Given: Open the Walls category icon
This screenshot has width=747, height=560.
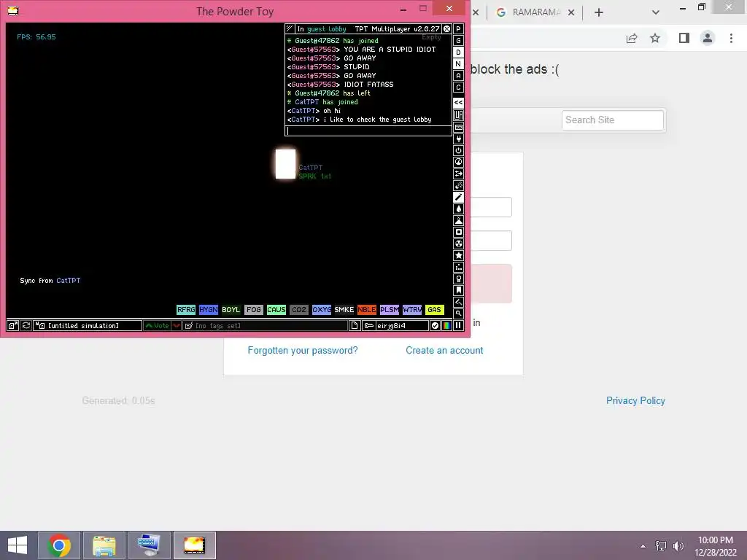Looking at the screenshot, I should pyautogui.click(x=458, y=127).
